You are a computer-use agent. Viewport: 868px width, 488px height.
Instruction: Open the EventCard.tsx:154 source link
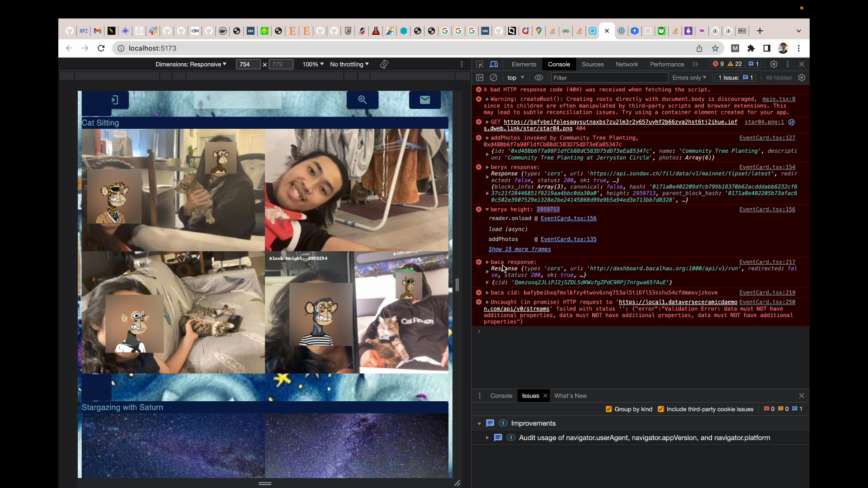tap(767, 167)
